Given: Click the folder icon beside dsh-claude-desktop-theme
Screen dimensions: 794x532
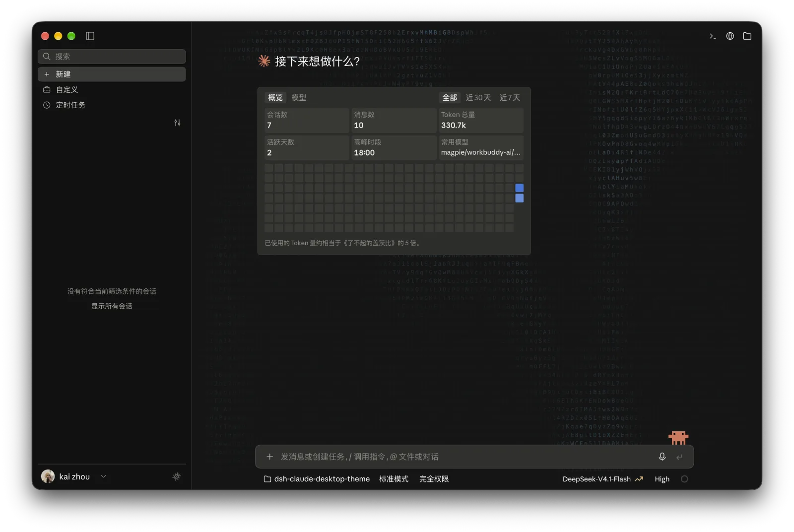Looking at the screenshot, I should (x=267, y=479).
